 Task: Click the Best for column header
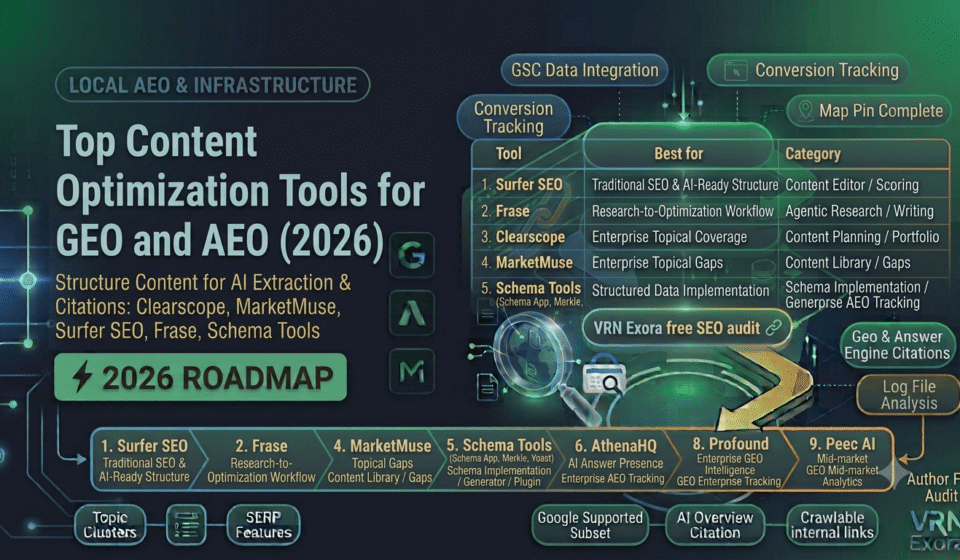coord(678,154)
